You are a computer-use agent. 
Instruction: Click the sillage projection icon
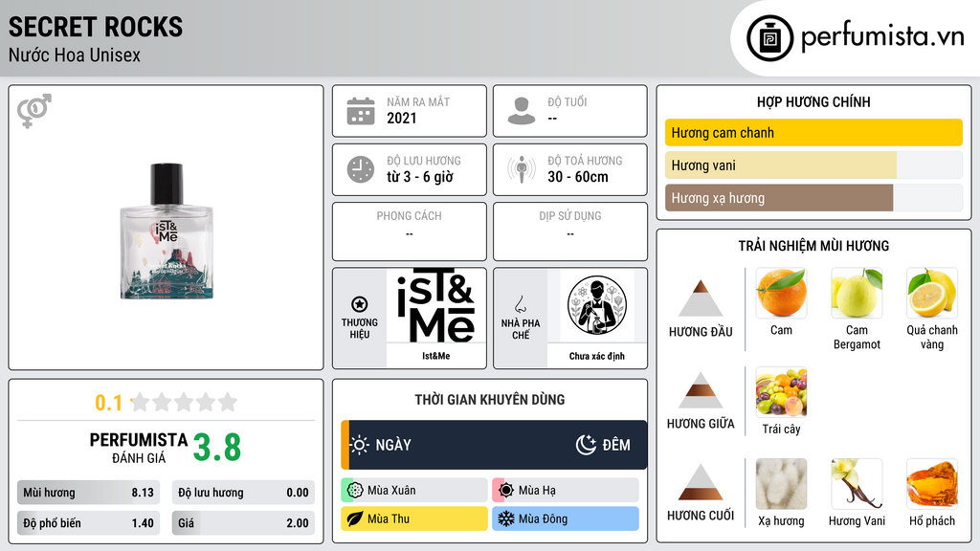click(522, 169)
